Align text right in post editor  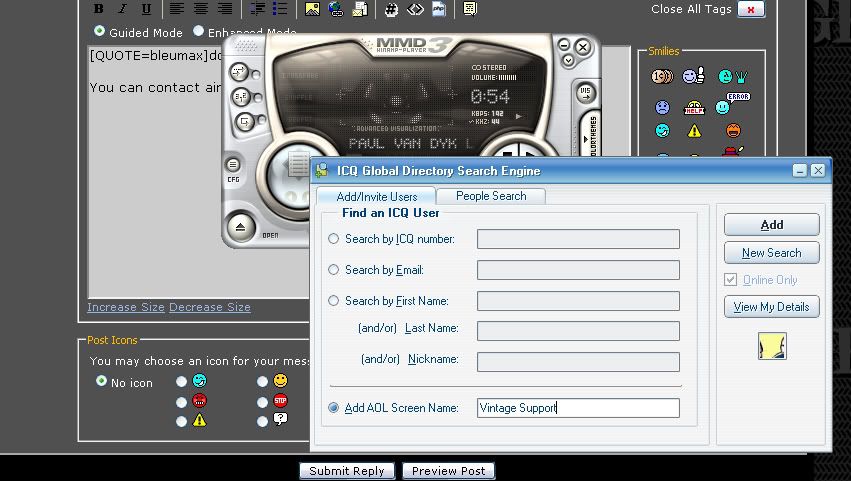point(225,9)
